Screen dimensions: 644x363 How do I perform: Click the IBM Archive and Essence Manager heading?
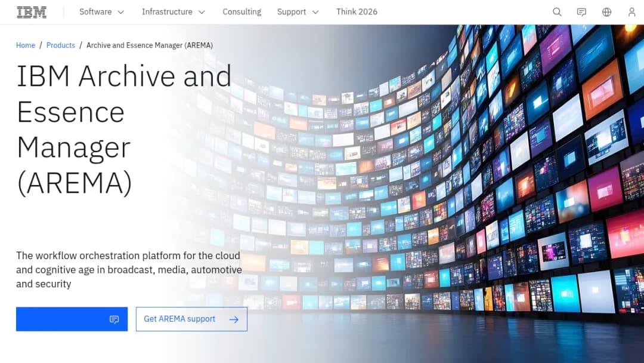123,129
